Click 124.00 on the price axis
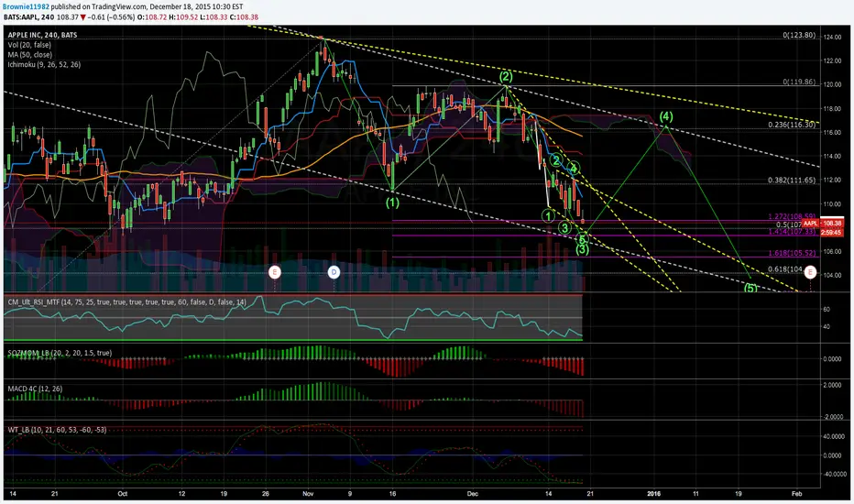854x504 pixels. tap(832, 38)
